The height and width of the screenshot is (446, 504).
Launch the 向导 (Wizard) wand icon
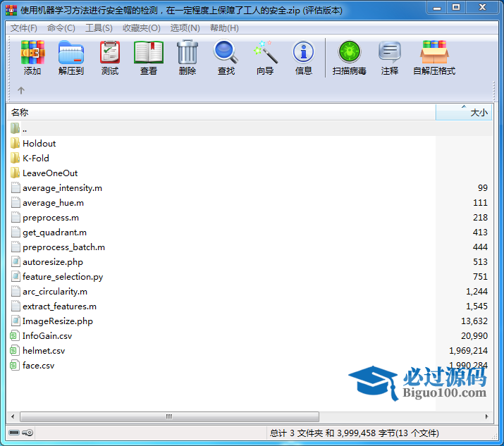coord(265,52)
